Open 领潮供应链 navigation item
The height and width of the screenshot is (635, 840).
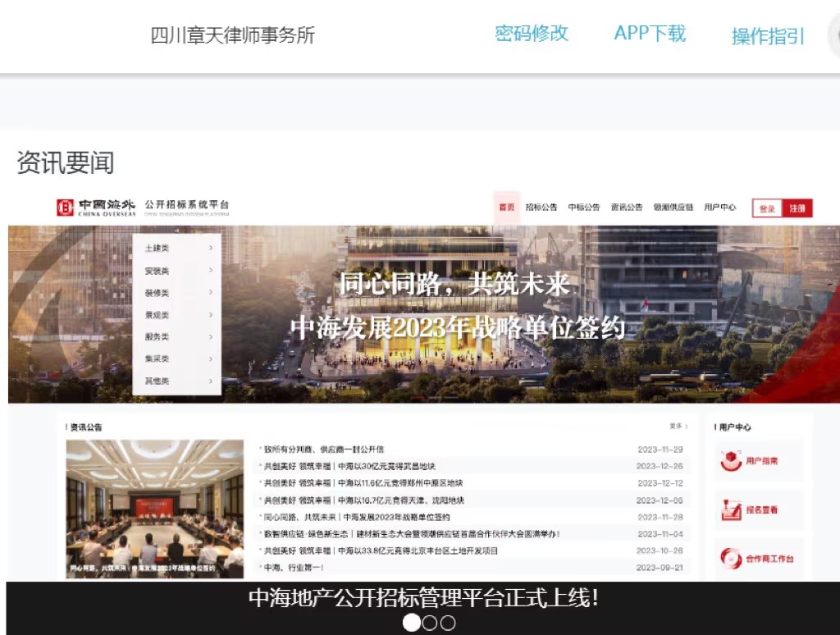[x=673, y=208]
